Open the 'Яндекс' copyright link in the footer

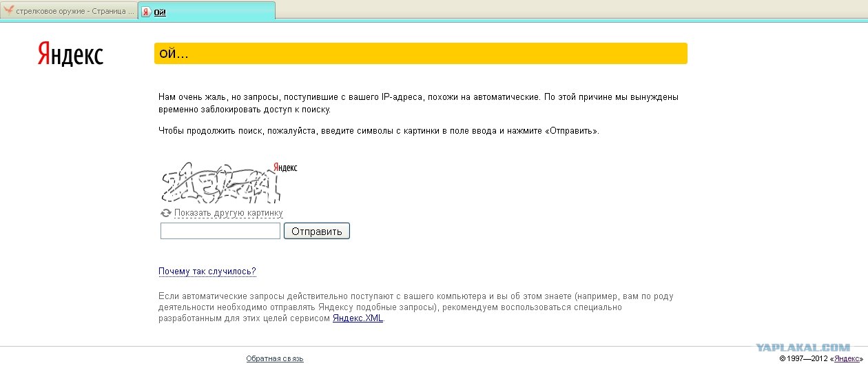point(847,359)
